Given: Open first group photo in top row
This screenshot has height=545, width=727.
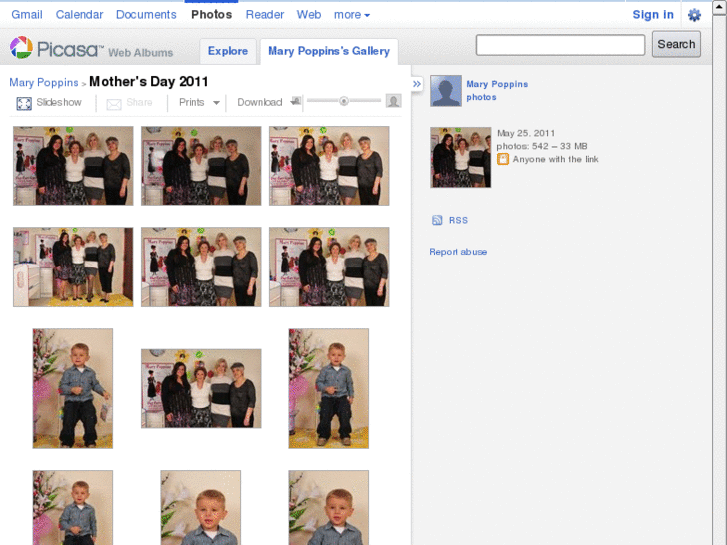Looking at the screenshot, I should tap(73, 166).
